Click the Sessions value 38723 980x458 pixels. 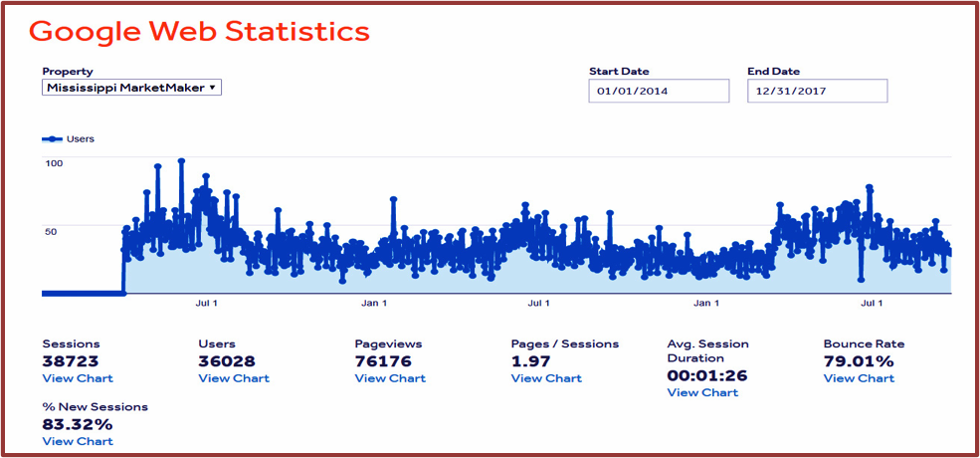(x=71, y=361)
